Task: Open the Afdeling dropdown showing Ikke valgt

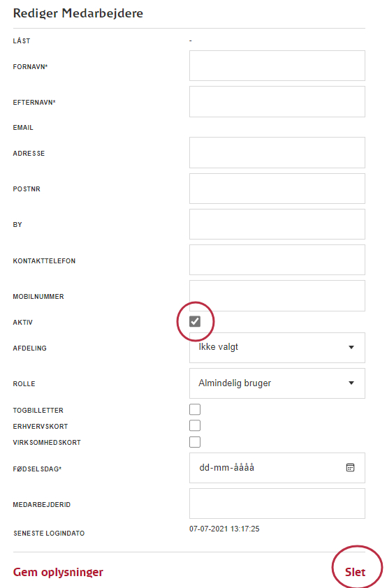Action: pos(277,348)
